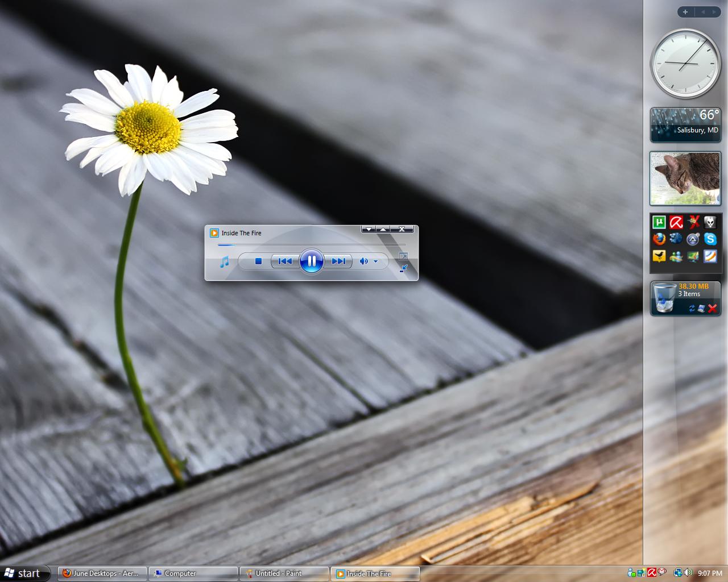The height and width of the screenshot is (582, 728).
Task: Mute the media player speaker
Action: point(363,261)
